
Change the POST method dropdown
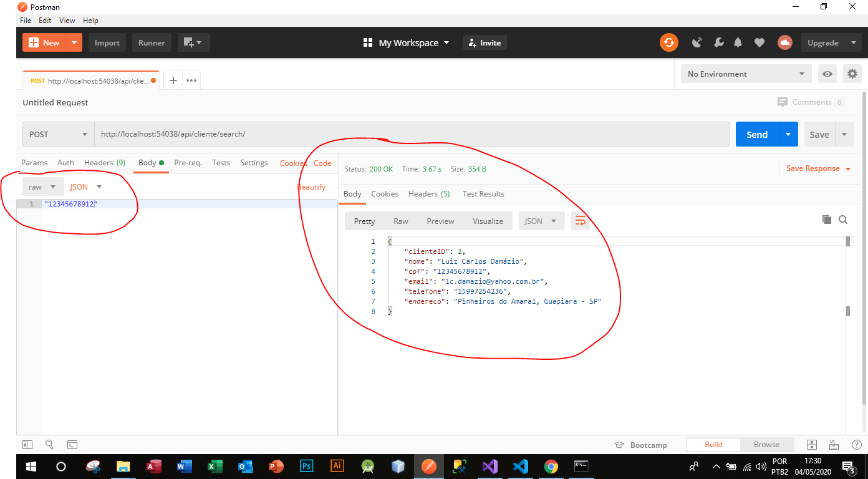[x=59, y=134]
